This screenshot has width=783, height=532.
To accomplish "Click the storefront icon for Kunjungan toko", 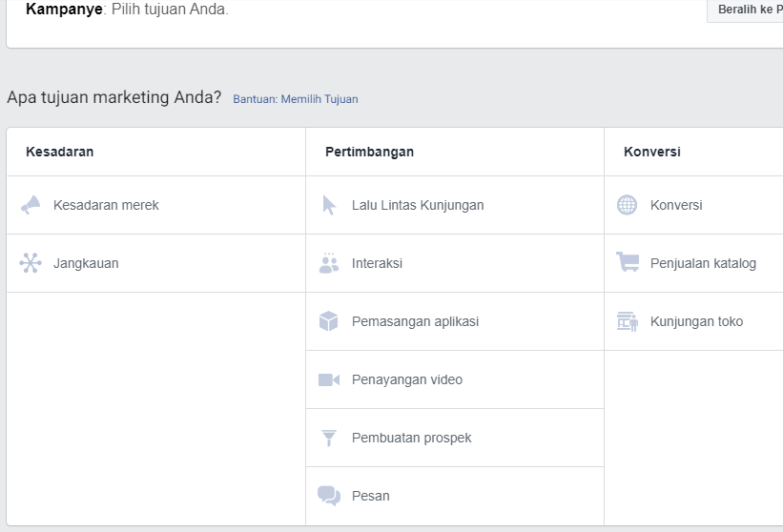I will [x=627, y=321].
